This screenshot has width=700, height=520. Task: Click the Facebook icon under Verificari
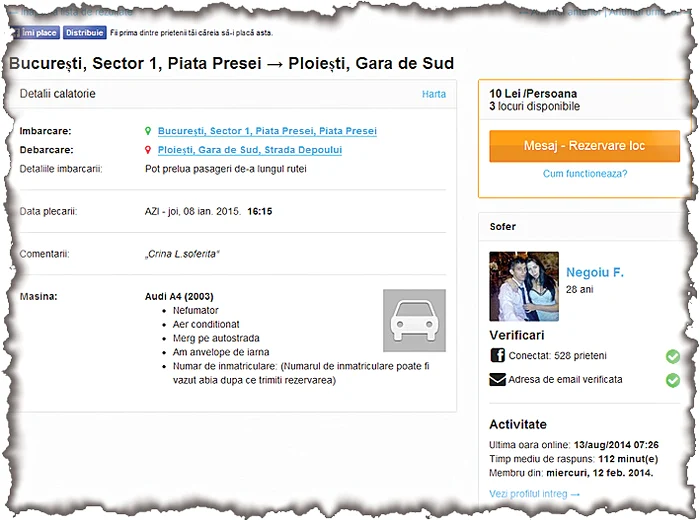[498, 355]
